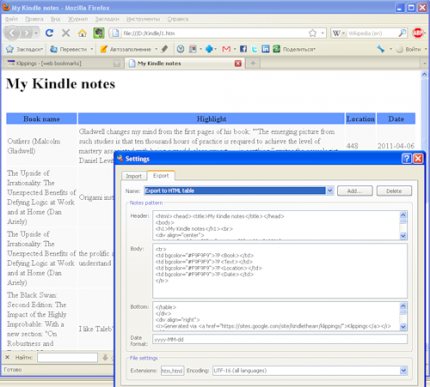Open the list all tabs dropdown
The height and width of the screenshot is (387, 430).
coord(424,63)
